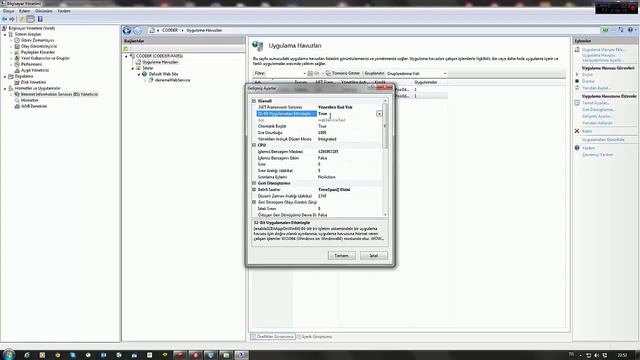Screen dimensions: 640x360
Task: Select the Sıra Uzunluğu property row
Action: (318, 133)
